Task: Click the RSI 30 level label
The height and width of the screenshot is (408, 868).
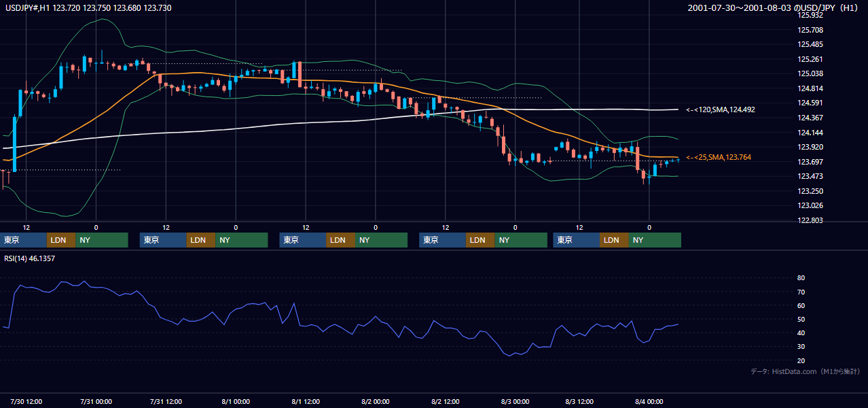Action: pyautogui.click(x=801, y=347)
